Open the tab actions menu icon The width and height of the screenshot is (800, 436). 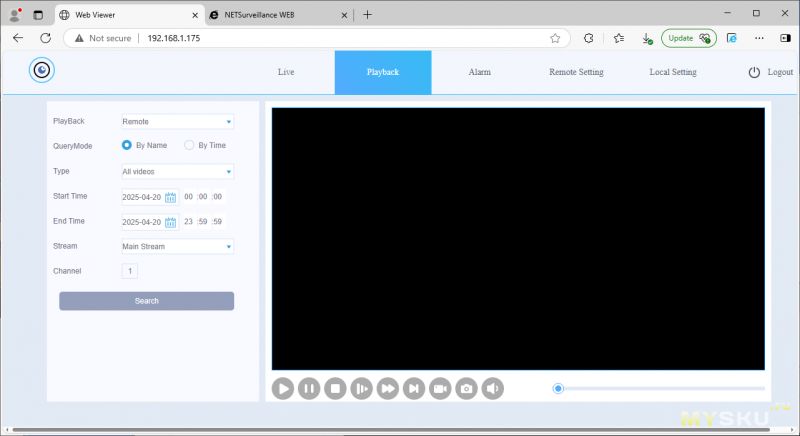pos(38,15)
